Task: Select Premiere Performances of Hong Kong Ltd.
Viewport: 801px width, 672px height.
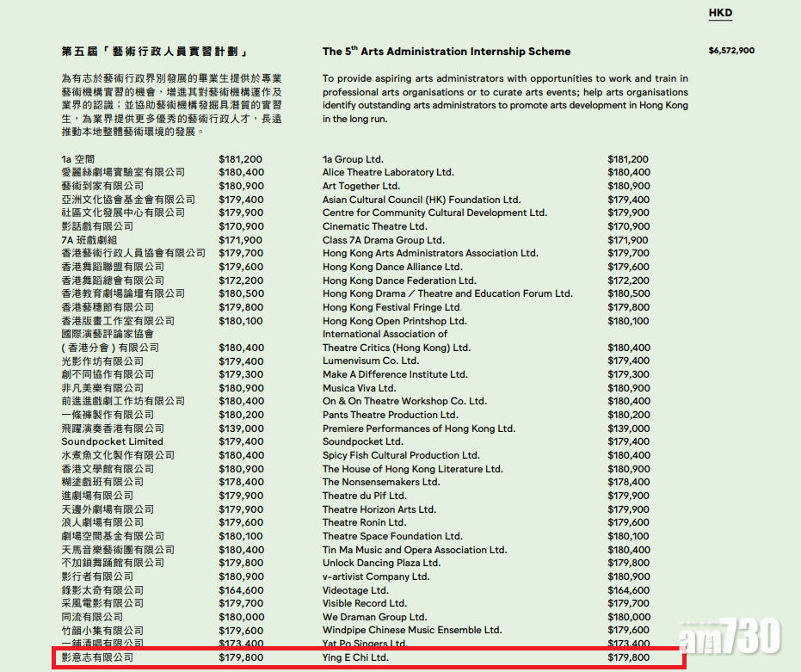Action: (418, 428)
